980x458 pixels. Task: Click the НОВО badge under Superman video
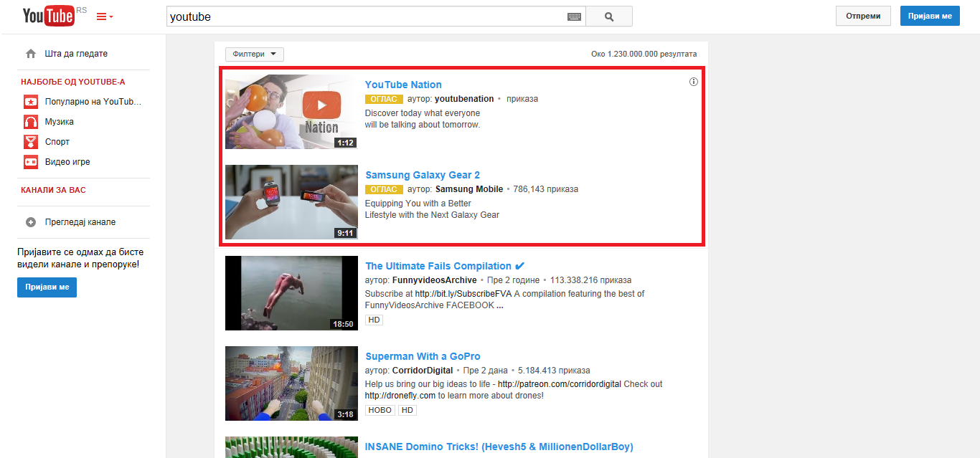(x=380, y=411)
